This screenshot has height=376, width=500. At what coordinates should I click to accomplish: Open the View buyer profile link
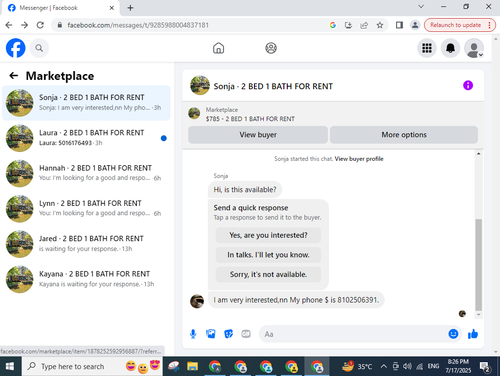point(359,159)
